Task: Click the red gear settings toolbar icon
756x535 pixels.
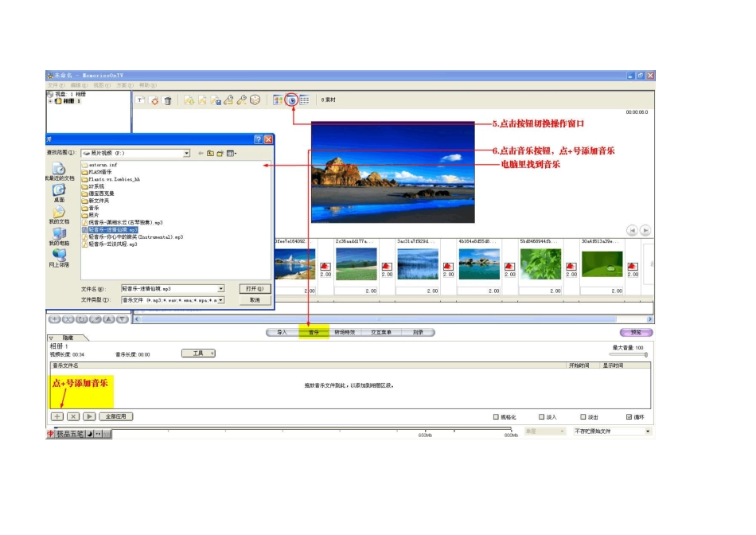Action: pyautogui.click(x=154, y=100)
